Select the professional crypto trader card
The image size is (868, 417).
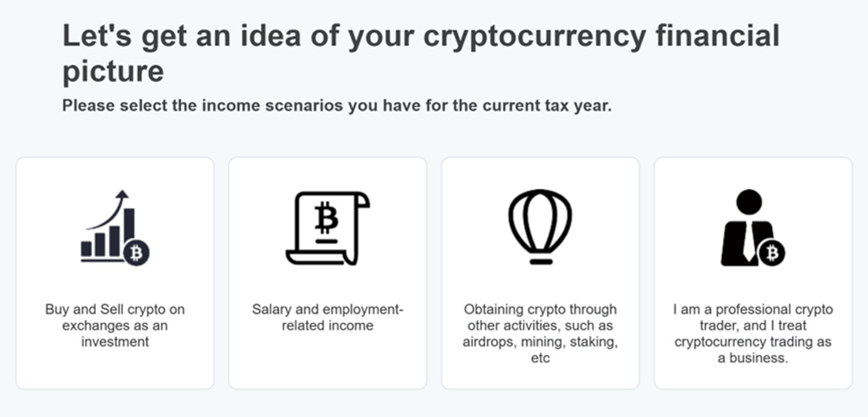(753, 273)
